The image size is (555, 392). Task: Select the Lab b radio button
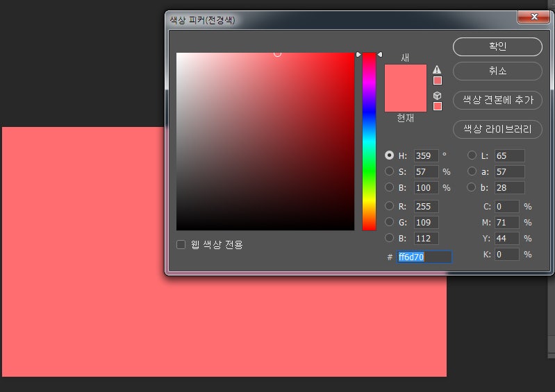pyautogui.click(x=471, y=187)
